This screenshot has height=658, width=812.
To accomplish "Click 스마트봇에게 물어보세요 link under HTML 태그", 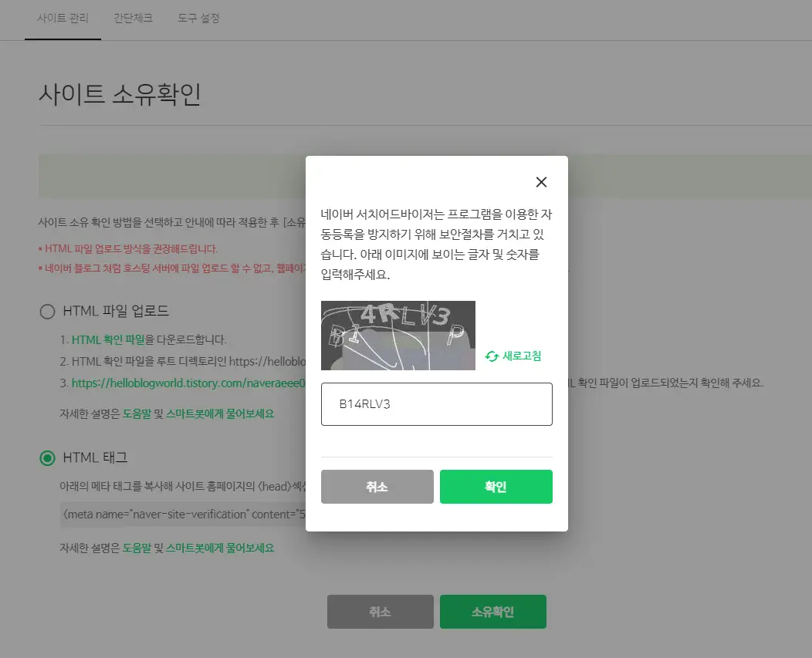I will click(x=219, y=548).
